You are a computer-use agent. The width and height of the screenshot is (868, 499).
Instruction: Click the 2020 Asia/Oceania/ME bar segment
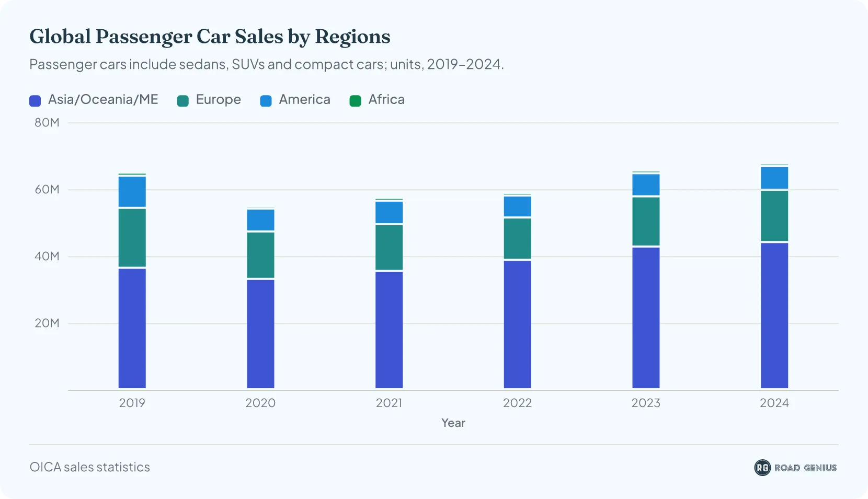260,334
